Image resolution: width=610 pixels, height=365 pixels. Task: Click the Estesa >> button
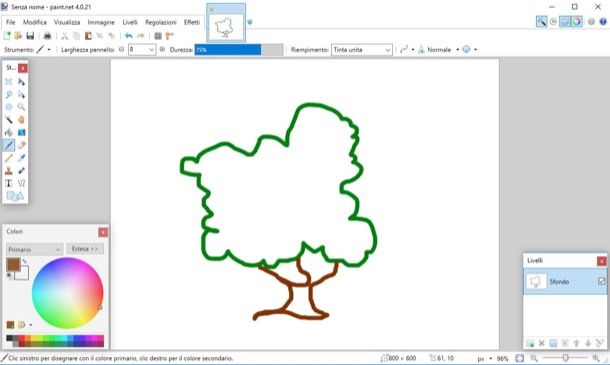pyautogui.click(x=85, y=249)
